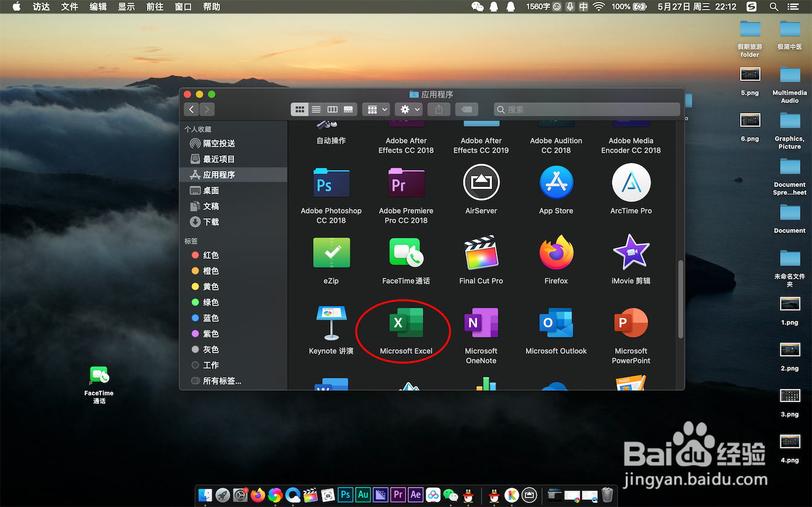Switch Finder to list view
The image size is (812, 507).
[316, 109]
